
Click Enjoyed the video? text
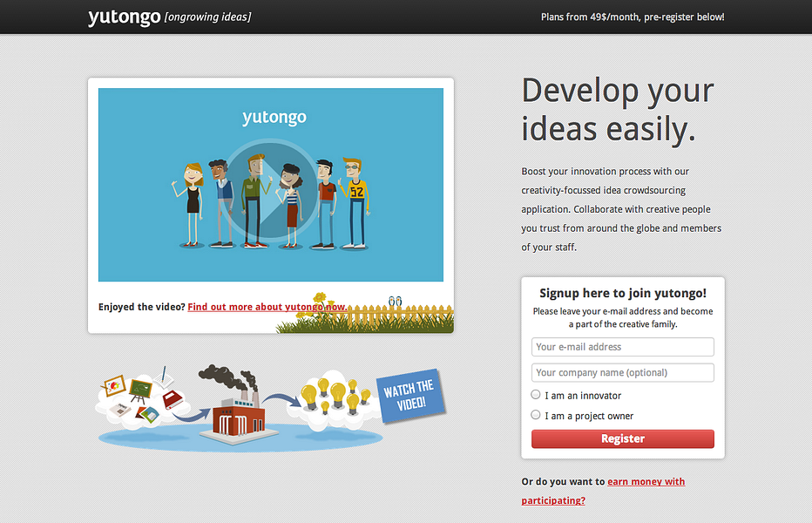141,307
